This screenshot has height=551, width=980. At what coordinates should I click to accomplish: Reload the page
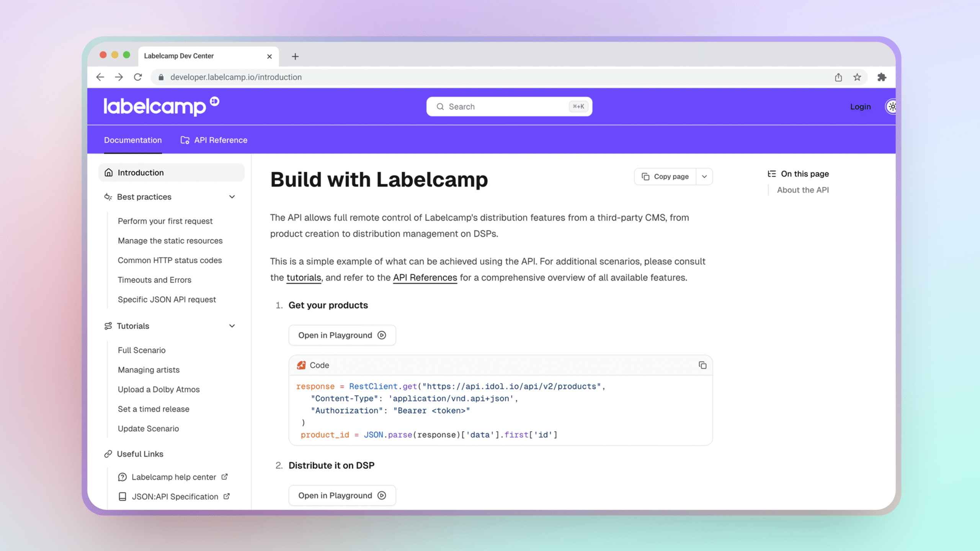tap(138, 77)
